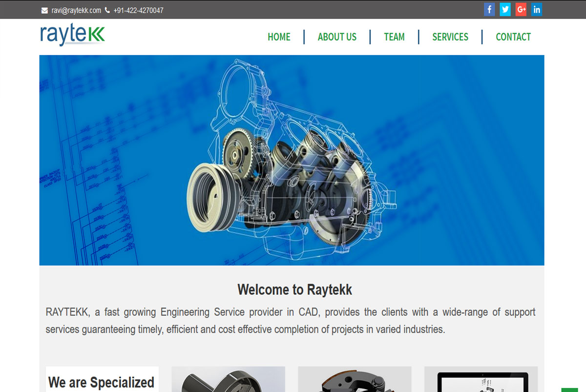
Task: Open the middle mechanical part thumbnail
Action: point(355,379)
